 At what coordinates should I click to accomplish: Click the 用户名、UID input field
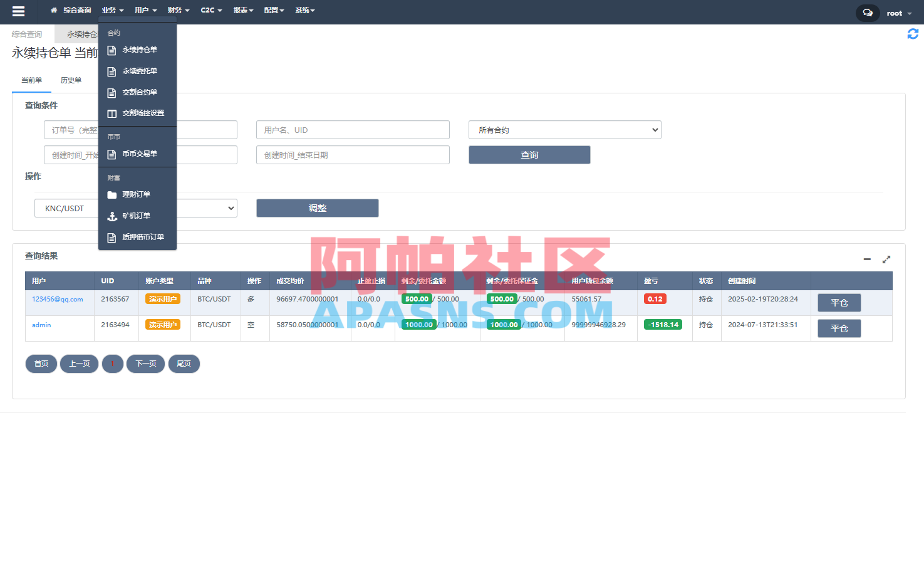(x=353, y=130)
